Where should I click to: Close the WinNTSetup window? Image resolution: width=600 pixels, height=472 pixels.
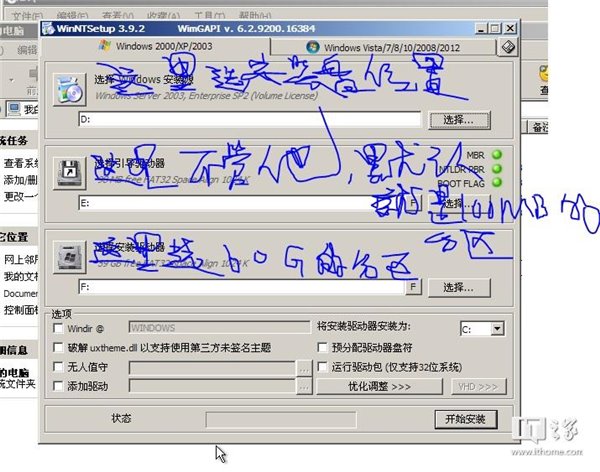point(510,29)
